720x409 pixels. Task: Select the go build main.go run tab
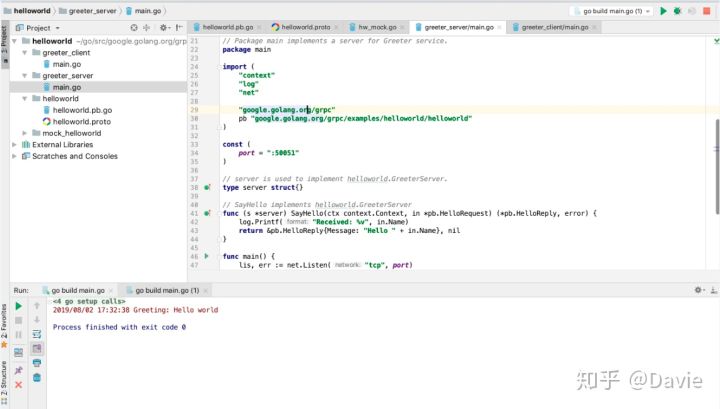(78, 291)
